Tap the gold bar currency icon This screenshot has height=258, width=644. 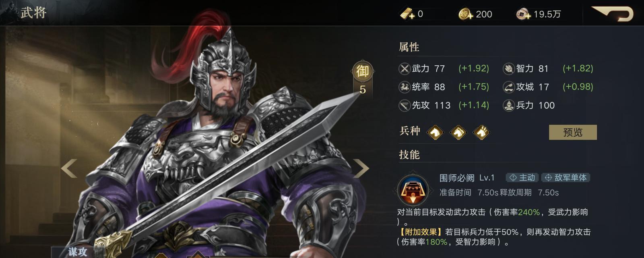point(407,15)
